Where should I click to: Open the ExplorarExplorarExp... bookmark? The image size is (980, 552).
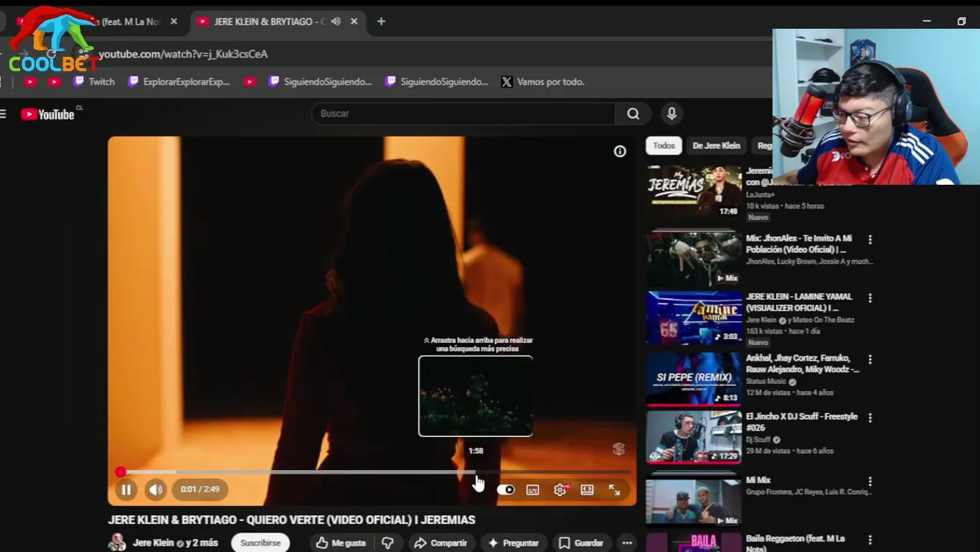point(179,82)
